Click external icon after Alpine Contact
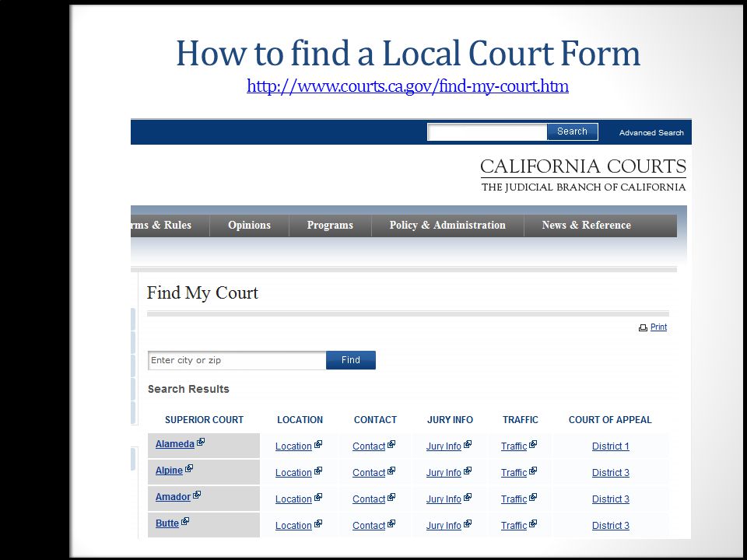 click(391, 471)
